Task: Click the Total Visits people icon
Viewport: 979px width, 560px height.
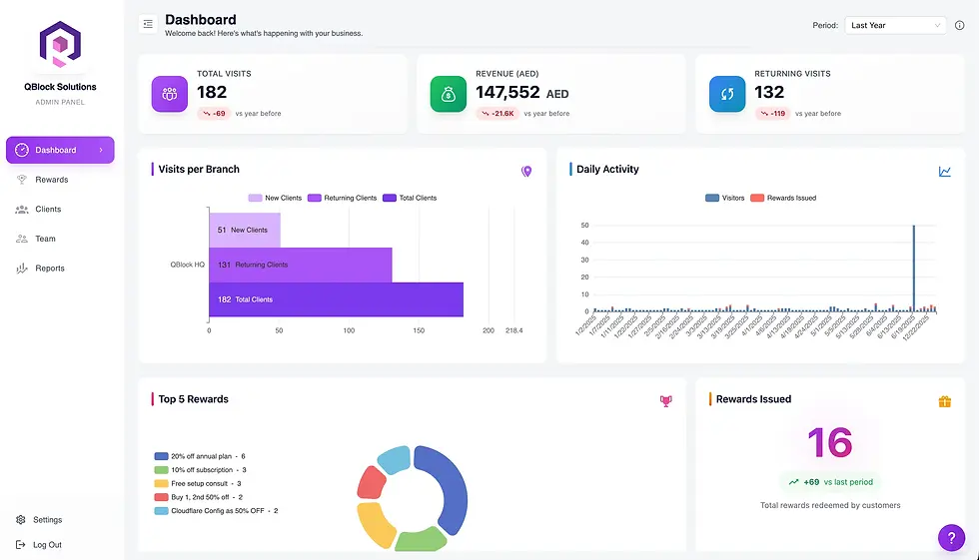Action: click(x=170, y=94)
